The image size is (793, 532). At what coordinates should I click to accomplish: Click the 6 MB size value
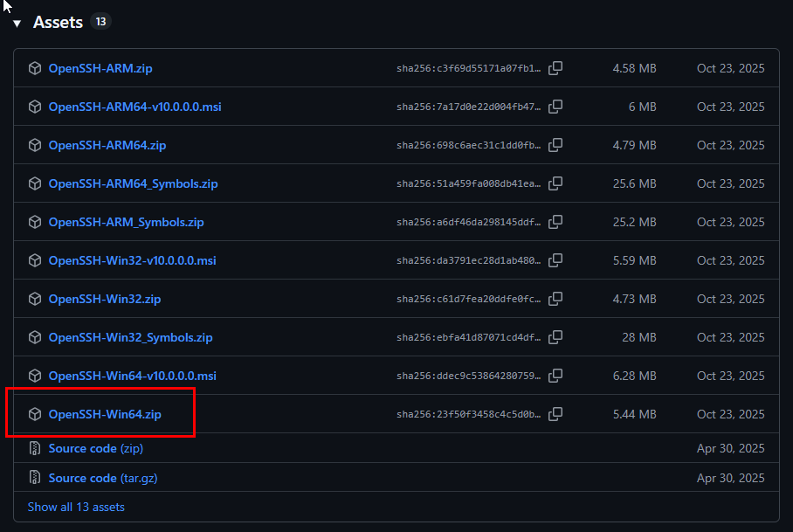pos(642,107)
